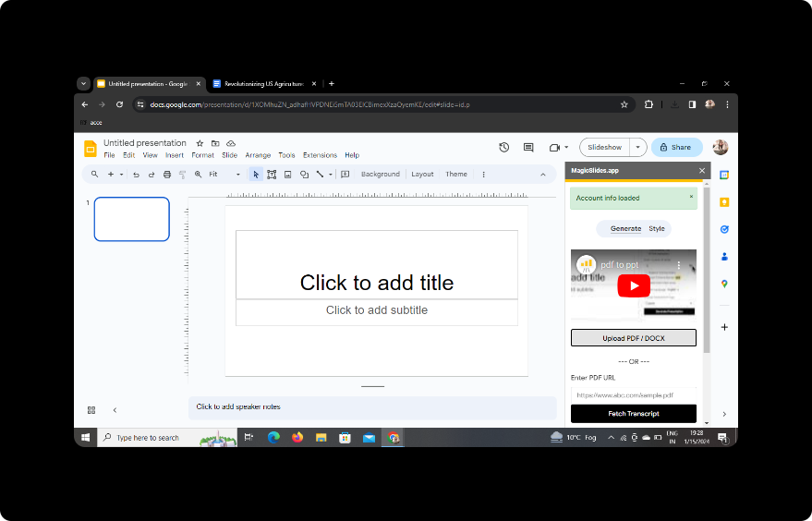Click the speaker notes field

point(372,407)
